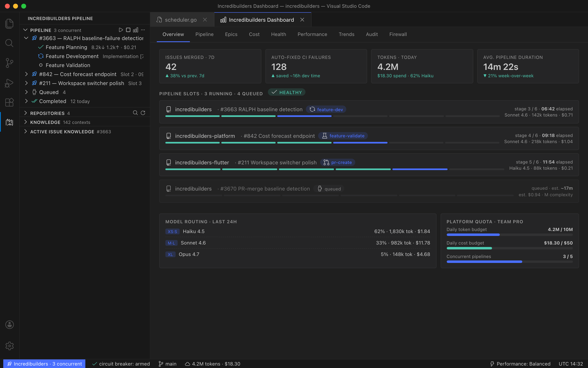The height and width of the screenshot is (368, 588).
Task: Click the Haiku 4.5 routing row
Action: (298, 231)
